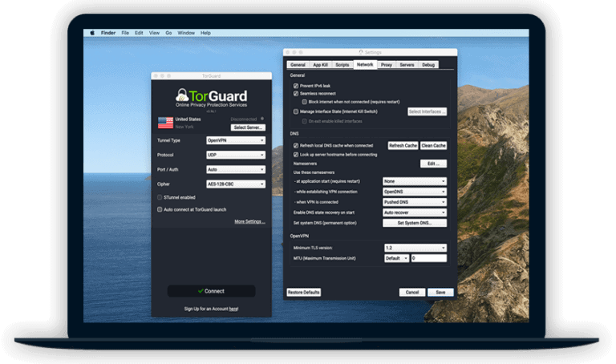The height and width of the screenshot is (364, 616).
Task: Open the establishing VPN connection OpenDNS dropdown
Action: coord(415,192)
